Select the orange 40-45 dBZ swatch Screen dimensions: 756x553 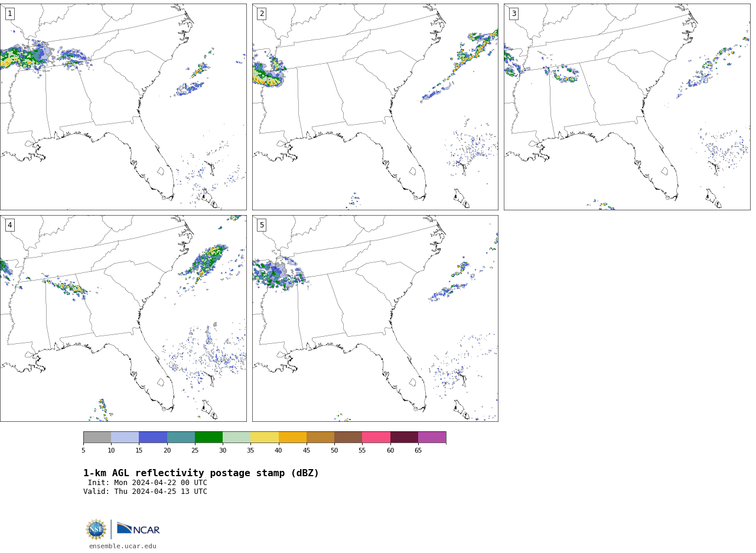[292, 437]
